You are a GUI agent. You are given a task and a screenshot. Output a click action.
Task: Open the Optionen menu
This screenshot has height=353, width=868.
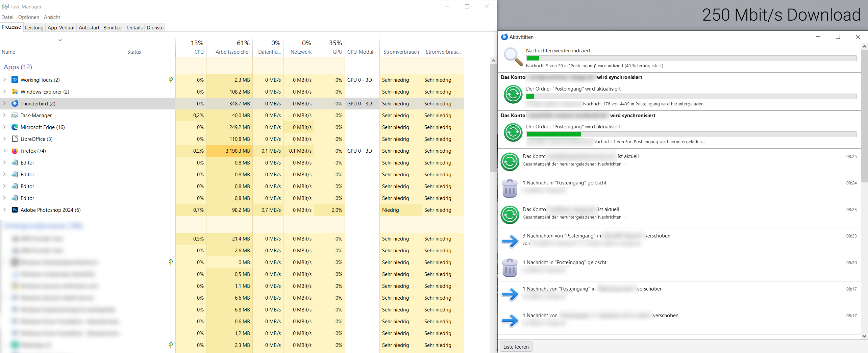[28, 17]
